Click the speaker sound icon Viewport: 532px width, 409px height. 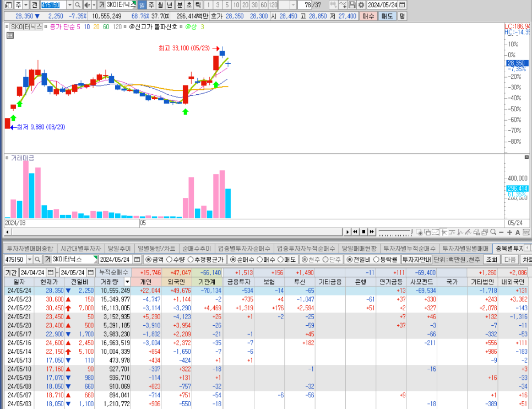point(87,5)
